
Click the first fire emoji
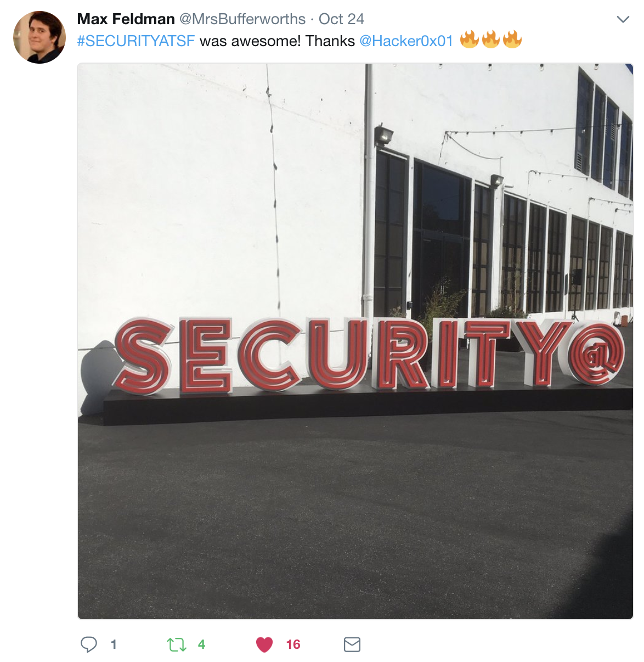click(x=470, y=40)
